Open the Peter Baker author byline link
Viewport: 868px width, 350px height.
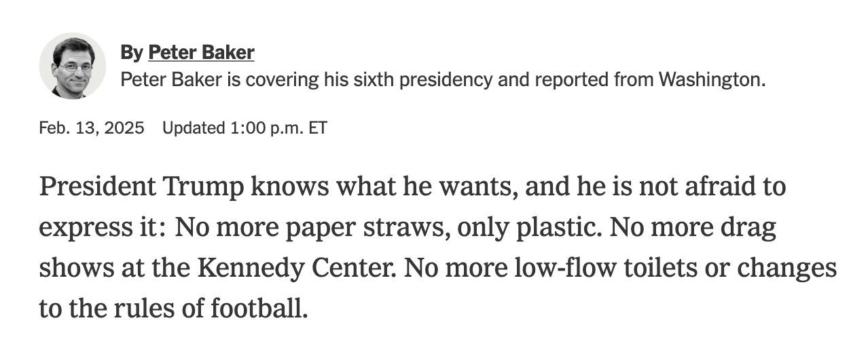pyautogui.click(x=201, y=52)
